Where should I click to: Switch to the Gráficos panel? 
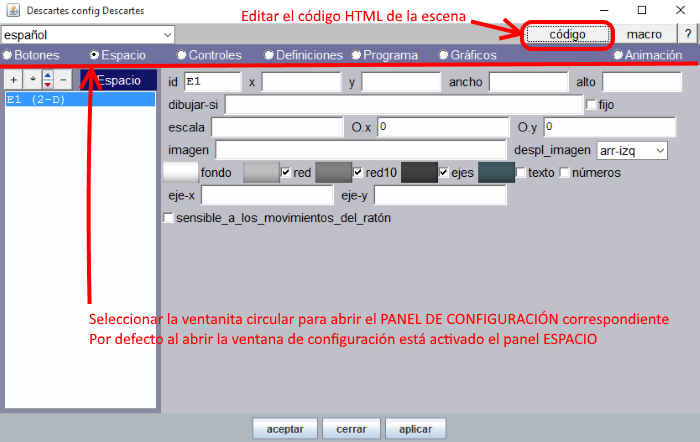tap(443, 55)
